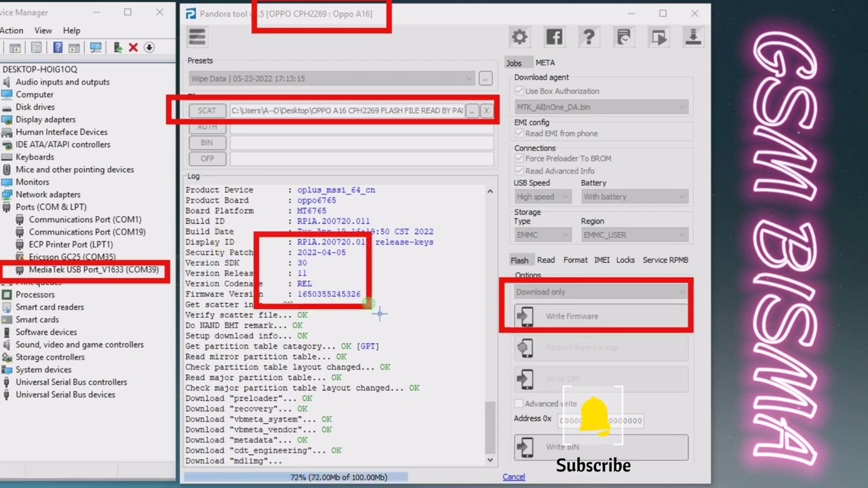Viewport: 868px width, 488px height.
Task: Open the Presets Wipe Data dropdown
Action: pyautogui.click(x=331, y=79)
